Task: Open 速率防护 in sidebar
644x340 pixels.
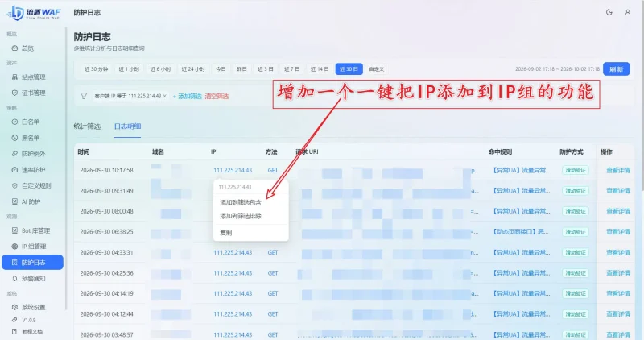Action: point(33,170)
